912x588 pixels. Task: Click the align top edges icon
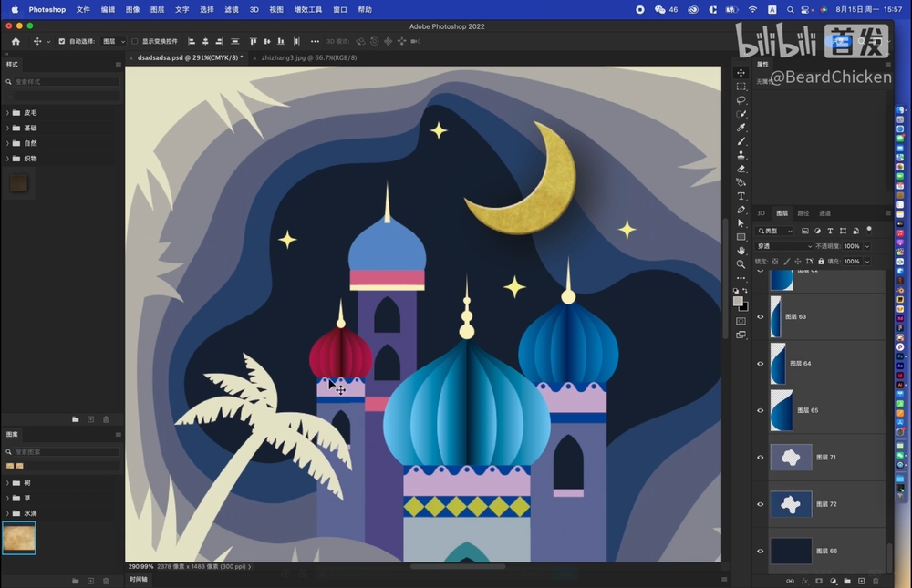point(253,41)
